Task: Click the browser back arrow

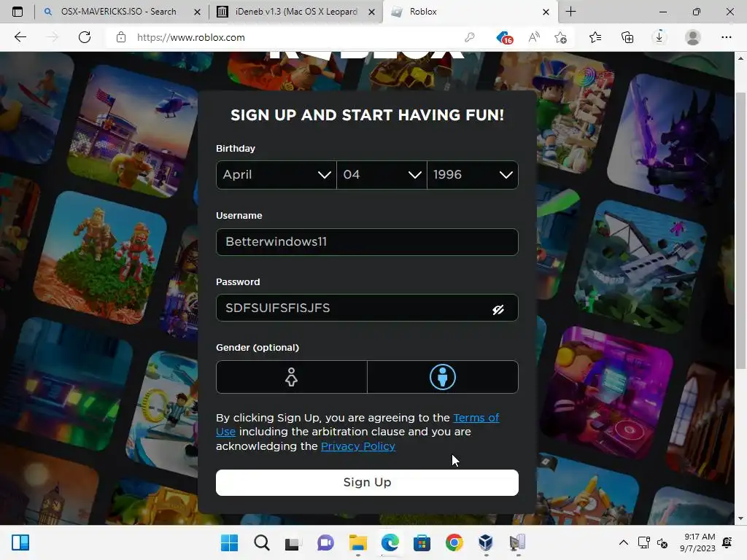Action: [x=20, y=37]
